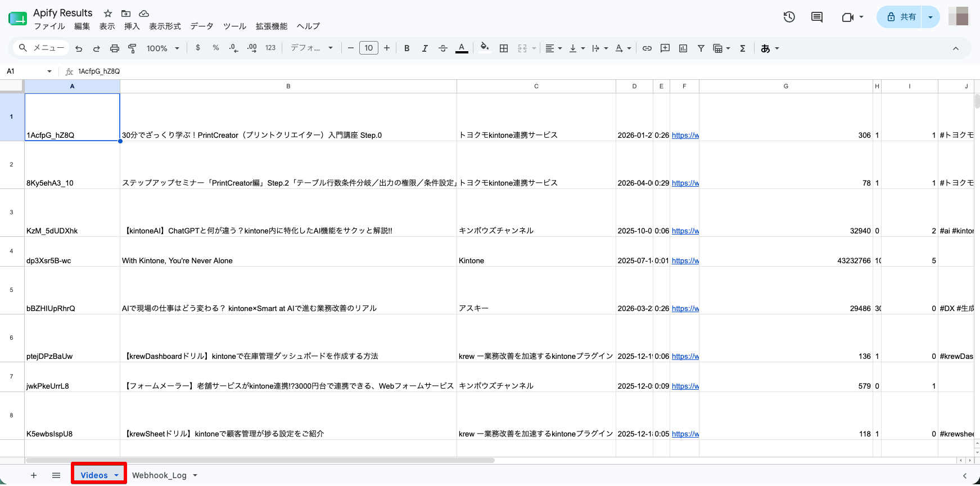980x486 pixels.
Task: Select the paint format roller icon
Action: pos(133,48)
